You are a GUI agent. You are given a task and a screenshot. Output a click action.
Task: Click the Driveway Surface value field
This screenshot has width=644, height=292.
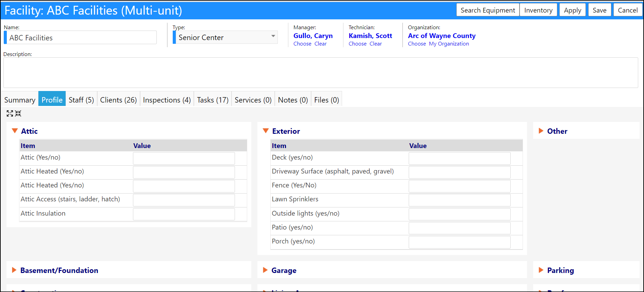pyautogui.click(x=460, y=172)
